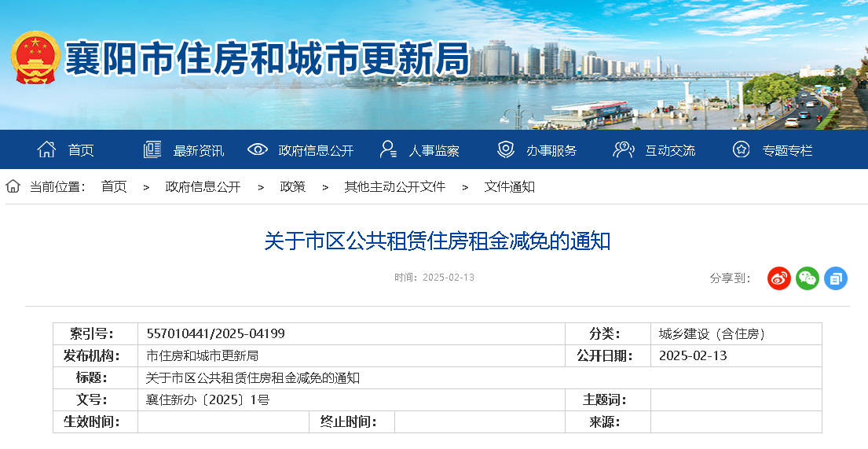The height and width of the screenshot is (449, 868).
Task: Select the 城乡建设（含住房） cell
Action: (x=736, y=333)
